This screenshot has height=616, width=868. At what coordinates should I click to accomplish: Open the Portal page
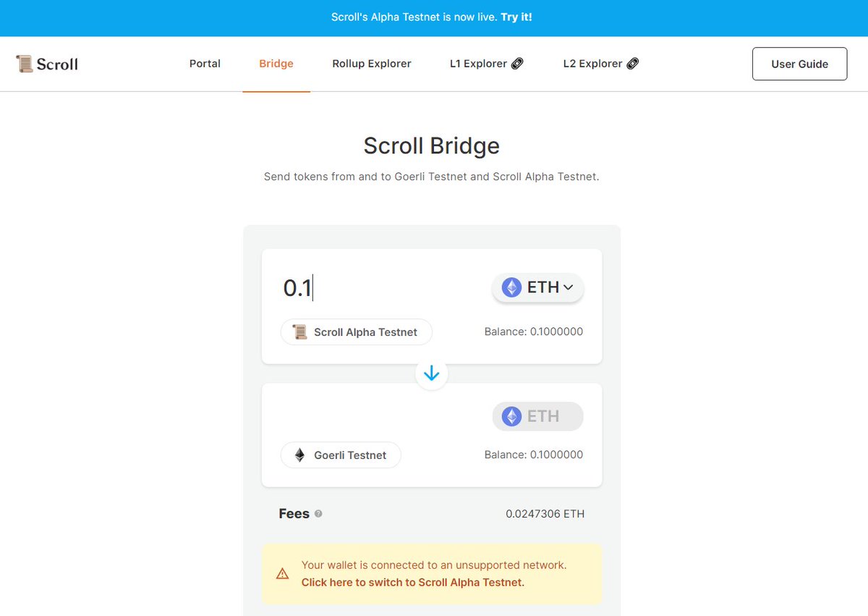pos(205,64)
